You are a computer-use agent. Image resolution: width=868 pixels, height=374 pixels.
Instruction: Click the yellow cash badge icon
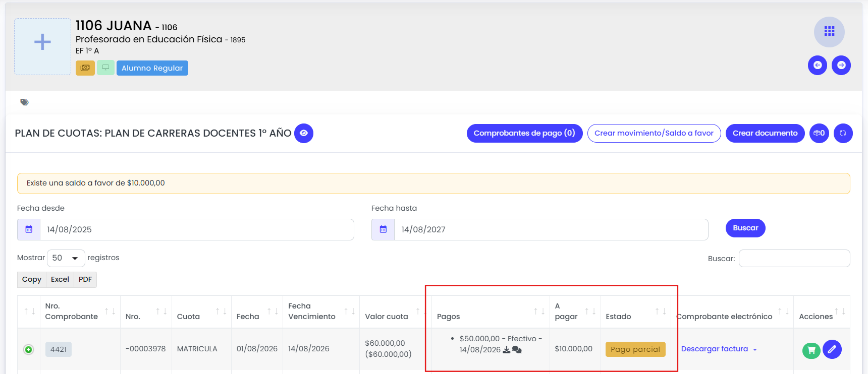pos(85,68)
